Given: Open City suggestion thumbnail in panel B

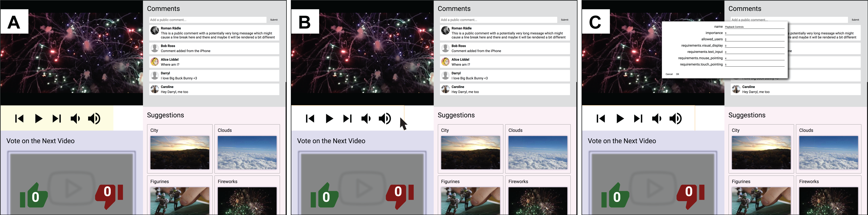Looking at the screenshot, I should 471,153.
